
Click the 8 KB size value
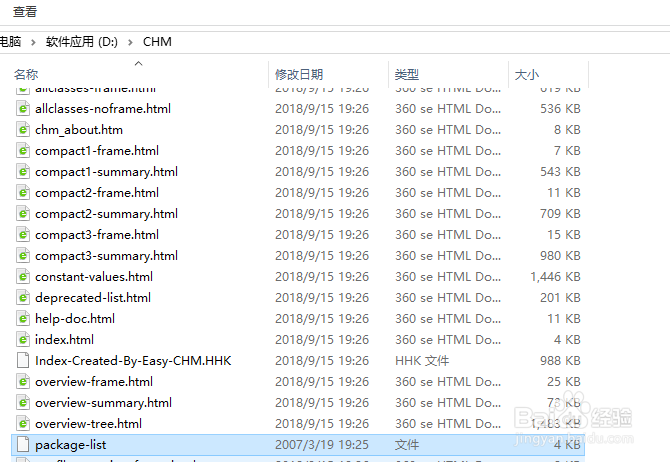[x=567, y=129]
